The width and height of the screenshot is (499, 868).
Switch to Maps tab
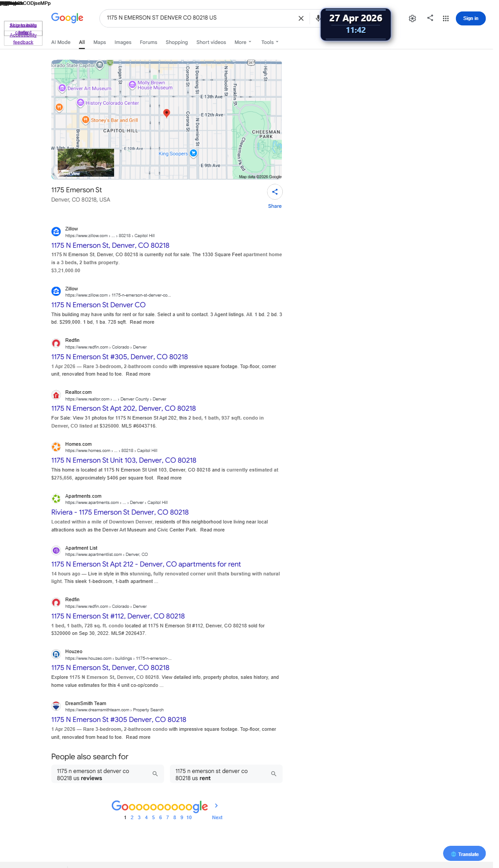[99, 42]
